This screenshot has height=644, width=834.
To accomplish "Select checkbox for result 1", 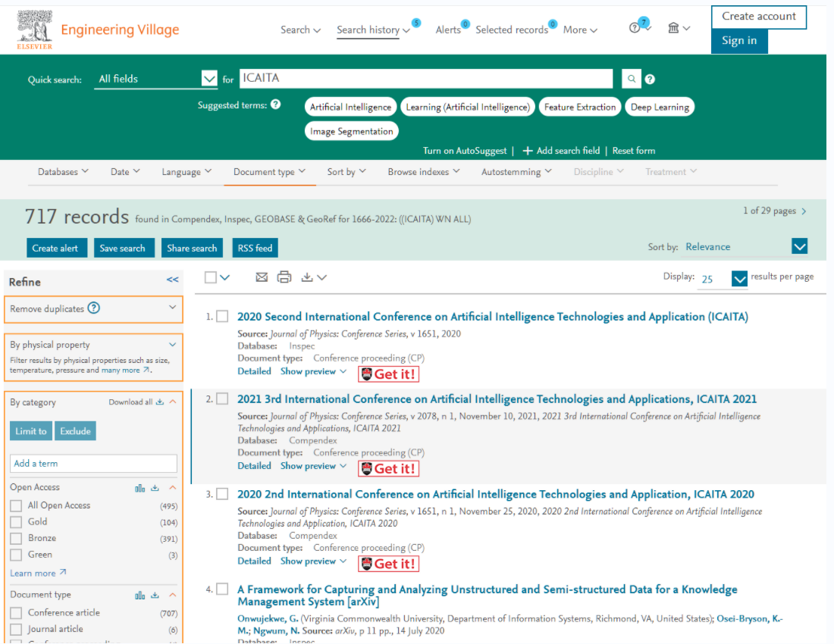I will 222,317.
